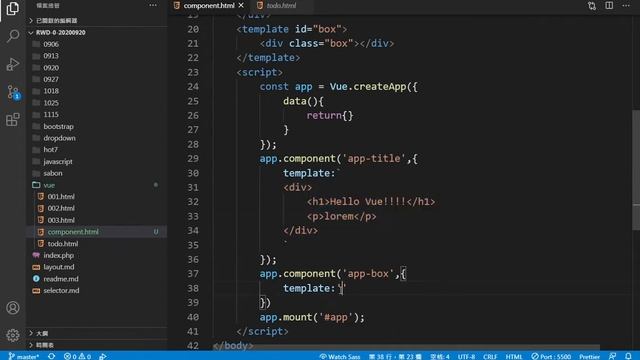Open editor more actions ellipsis
The height and width of the screenshot is (360, 640).
tap(626, 6)
